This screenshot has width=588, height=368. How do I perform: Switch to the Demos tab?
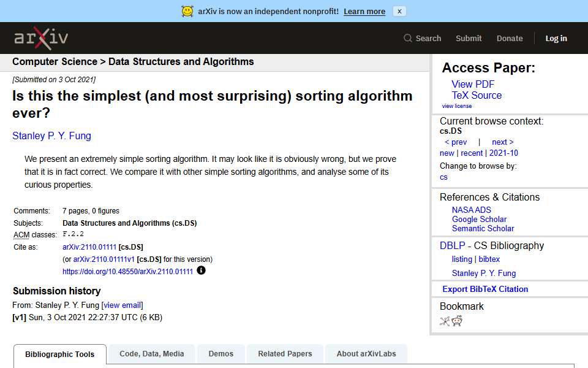[x=221, y=354]
